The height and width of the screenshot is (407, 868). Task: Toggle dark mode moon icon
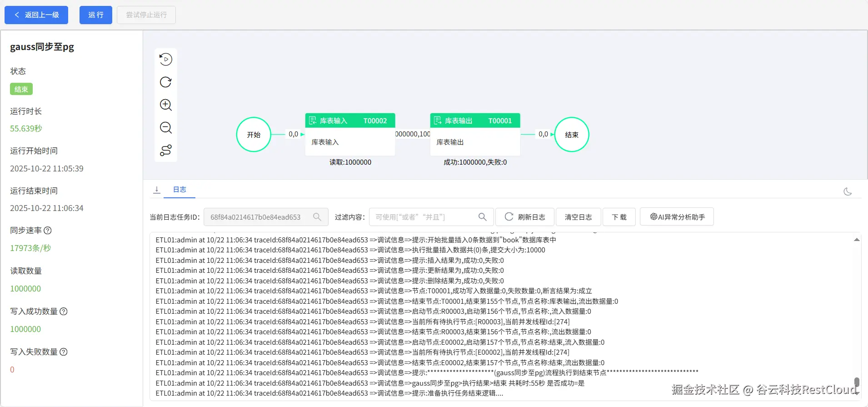pos(848,192)
